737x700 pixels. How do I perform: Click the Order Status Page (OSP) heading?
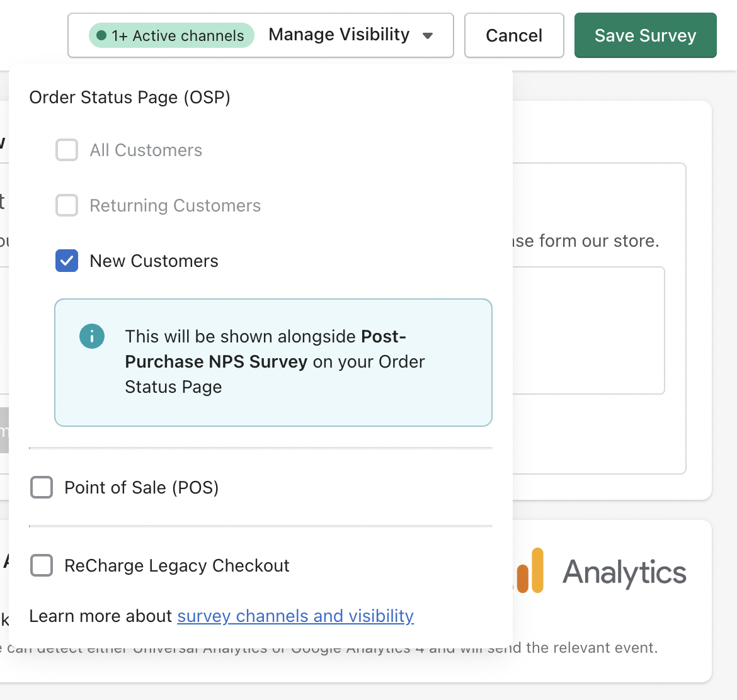(130, 97)
